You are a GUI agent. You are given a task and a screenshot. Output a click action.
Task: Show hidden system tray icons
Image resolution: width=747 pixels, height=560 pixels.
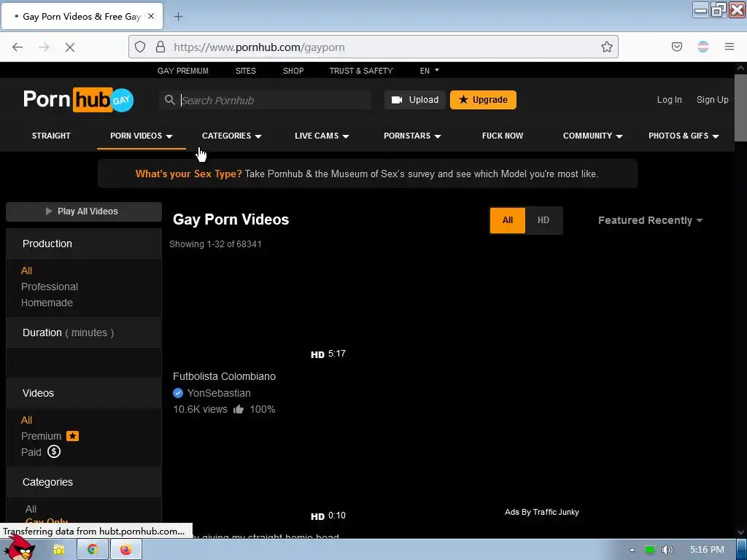[x=632, y=550]
